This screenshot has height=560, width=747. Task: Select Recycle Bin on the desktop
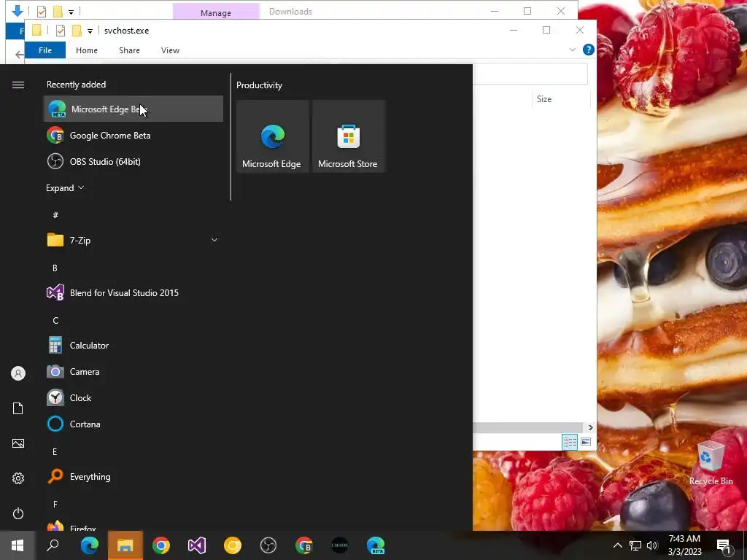(x=711, y=463)
